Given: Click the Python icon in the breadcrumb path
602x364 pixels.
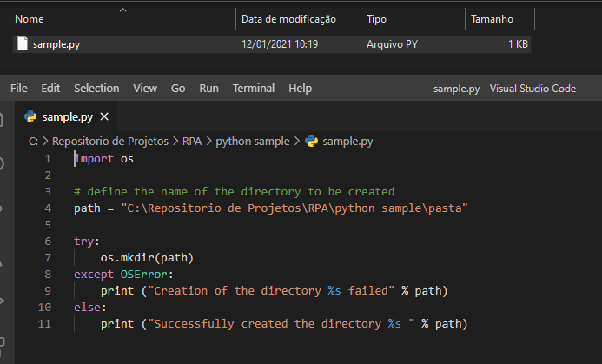Looking at the screenshot, I should [x=312, y=141].
